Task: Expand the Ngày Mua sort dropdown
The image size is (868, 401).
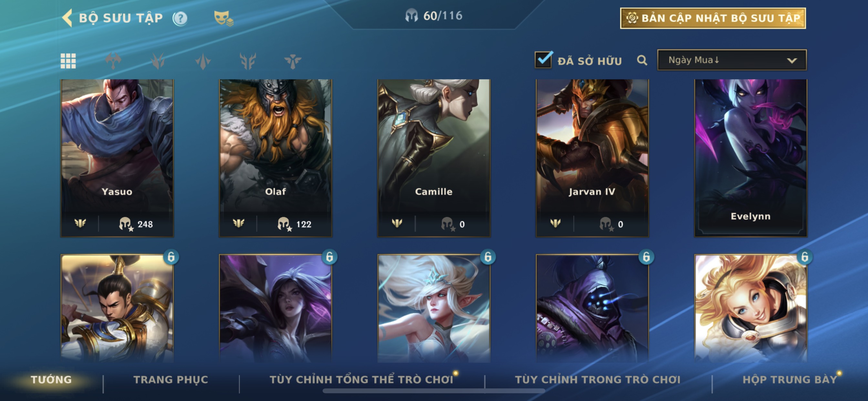Action: click(x=732, y=60)
